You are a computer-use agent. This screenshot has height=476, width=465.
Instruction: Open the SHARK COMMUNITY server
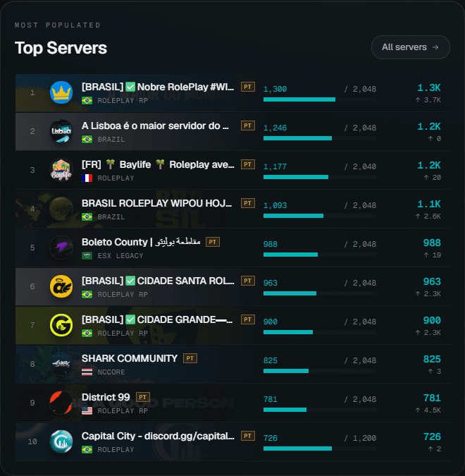pyautogui.click(x=130, y=358)
